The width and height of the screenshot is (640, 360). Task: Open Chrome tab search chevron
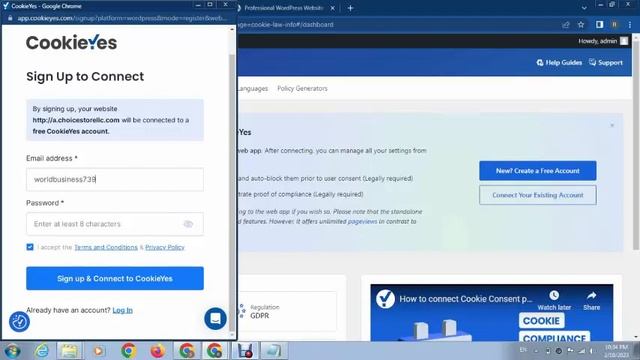pyautogui.click(x=584, y=8)
